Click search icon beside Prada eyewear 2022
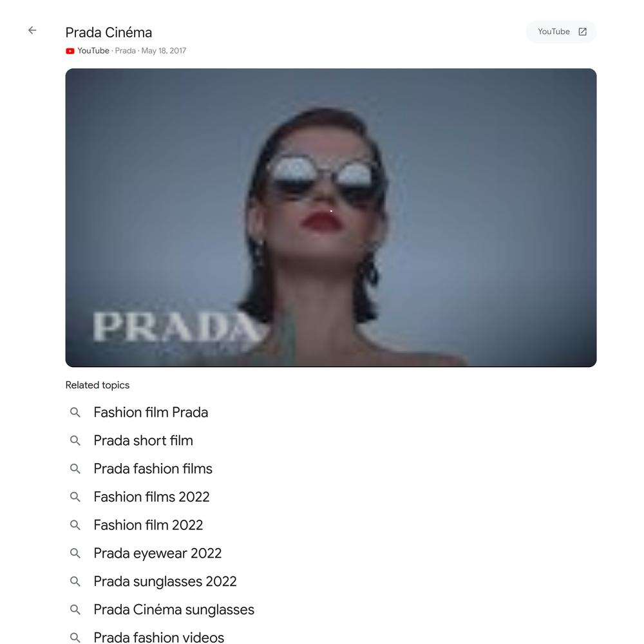This screenshot has width=644, height=644. (x=75, y=553)
